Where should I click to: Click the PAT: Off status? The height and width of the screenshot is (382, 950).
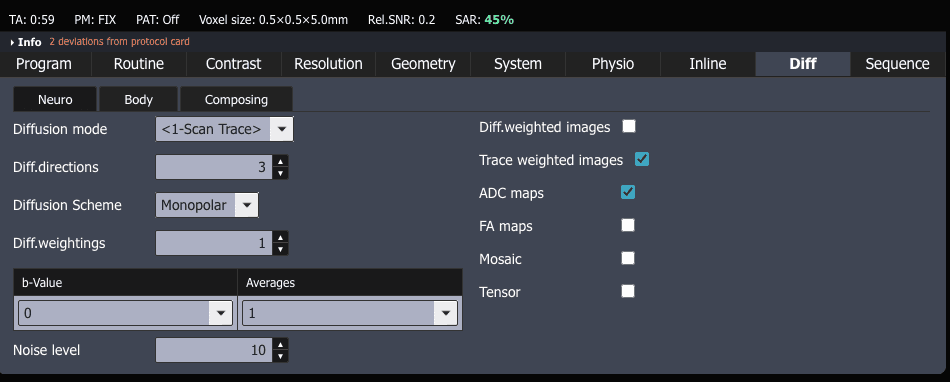(158, 19)
